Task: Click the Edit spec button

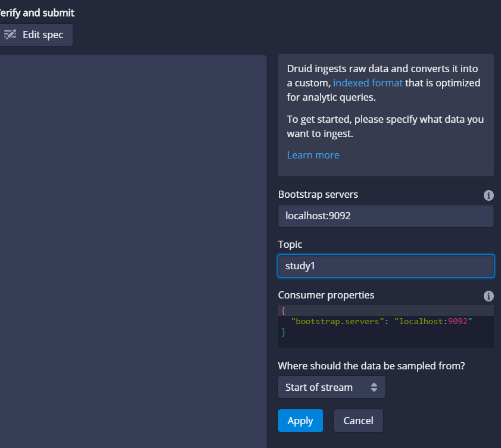Action: coord(36,35)
